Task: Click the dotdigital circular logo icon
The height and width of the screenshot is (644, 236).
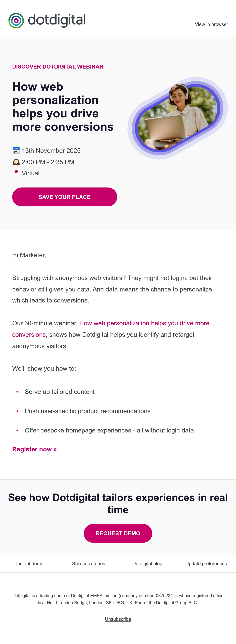Action: pos(16,20)
